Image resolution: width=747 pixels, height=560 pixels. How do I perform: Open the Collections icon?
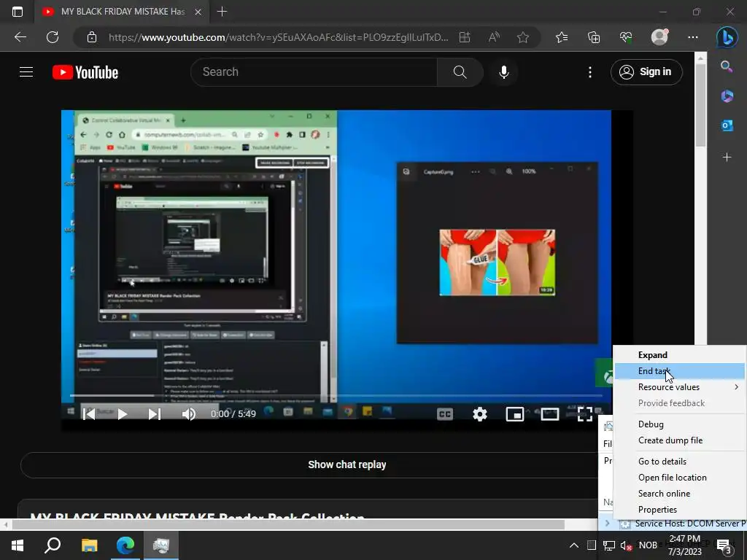click(594, 37)
